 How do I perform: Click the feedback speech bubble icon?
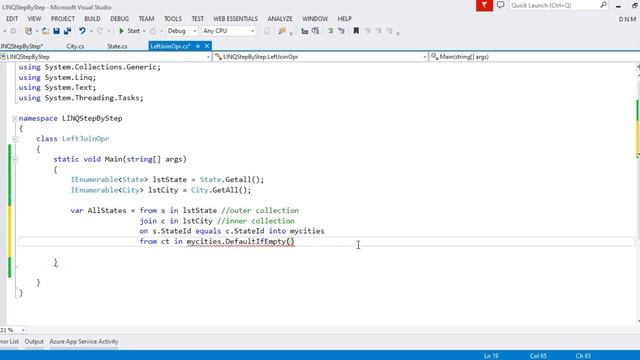(x=500, y=5)
